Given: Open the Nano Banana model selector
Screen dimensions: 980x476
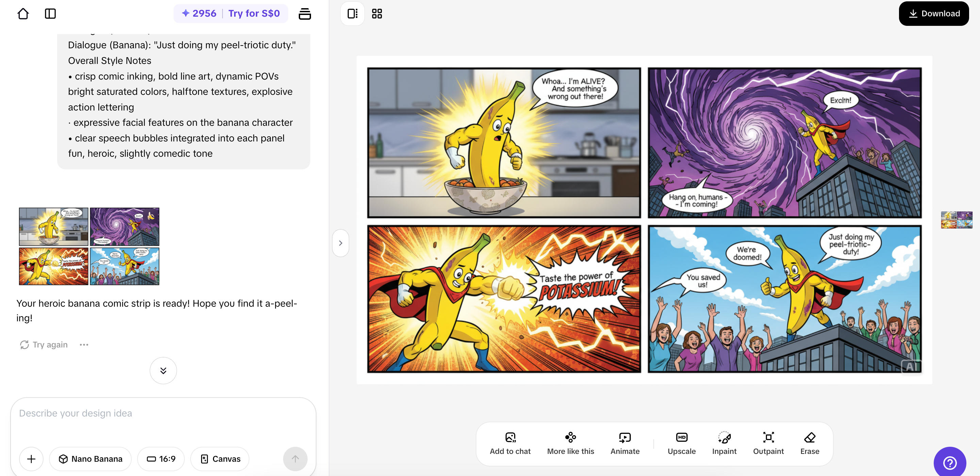Looking at the screenshot, I should click(91, 459).
